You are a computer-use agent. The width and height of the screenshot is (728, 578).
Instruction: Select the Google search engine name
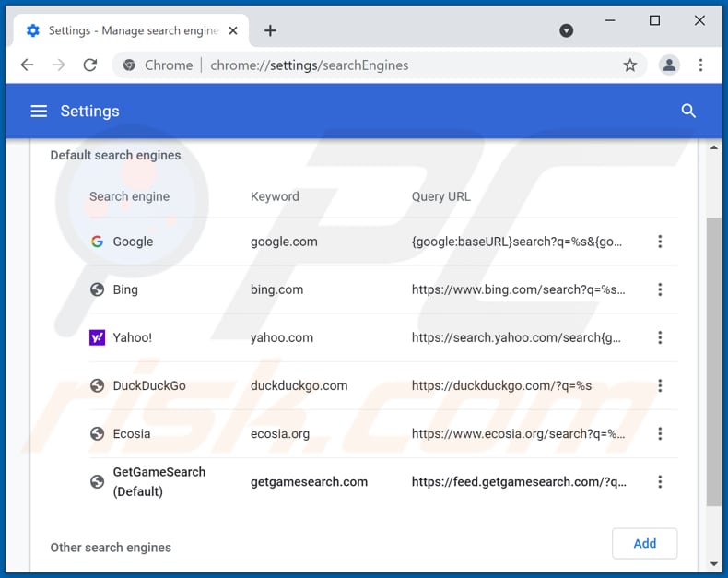point(133,242)
